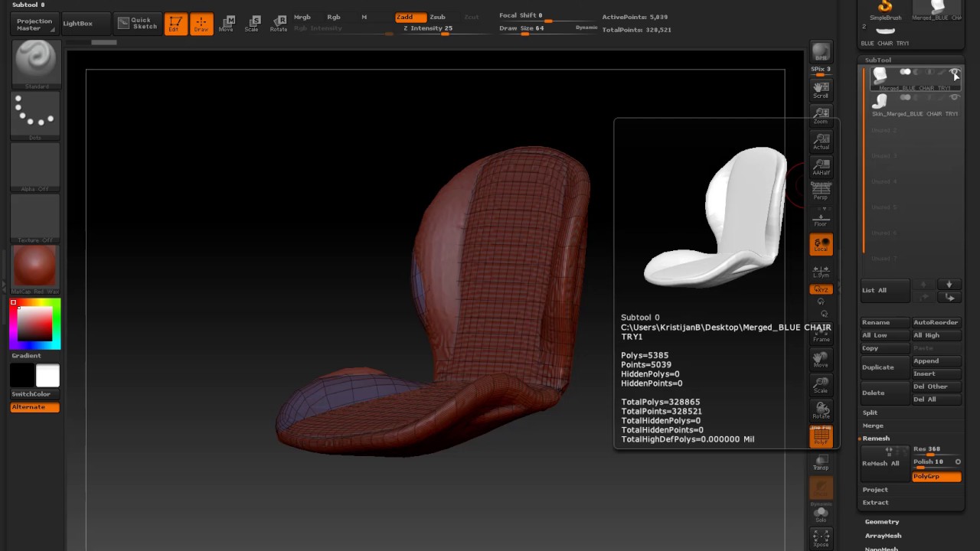This screenshot has width=980, height=551.
Task: Toggle Solo mode
Action: click(x=821, y=514)
